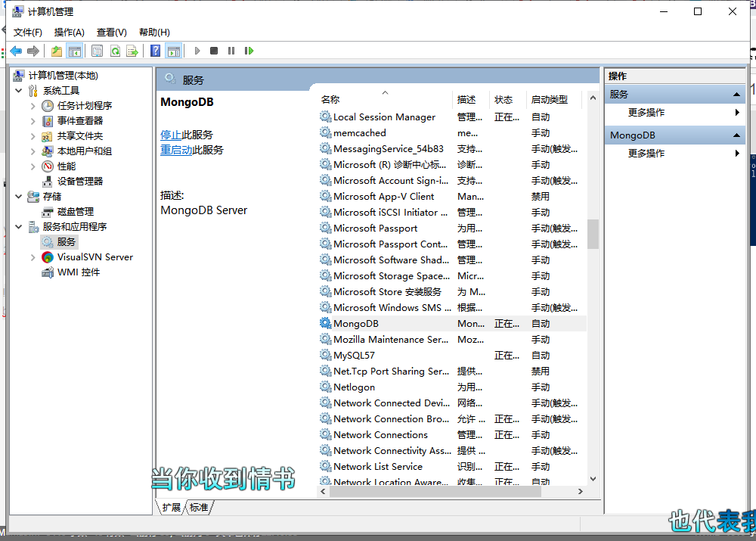Click the services list scroll-up arrow
Viewport: 756px width, 541px height.
coord(593,98)
